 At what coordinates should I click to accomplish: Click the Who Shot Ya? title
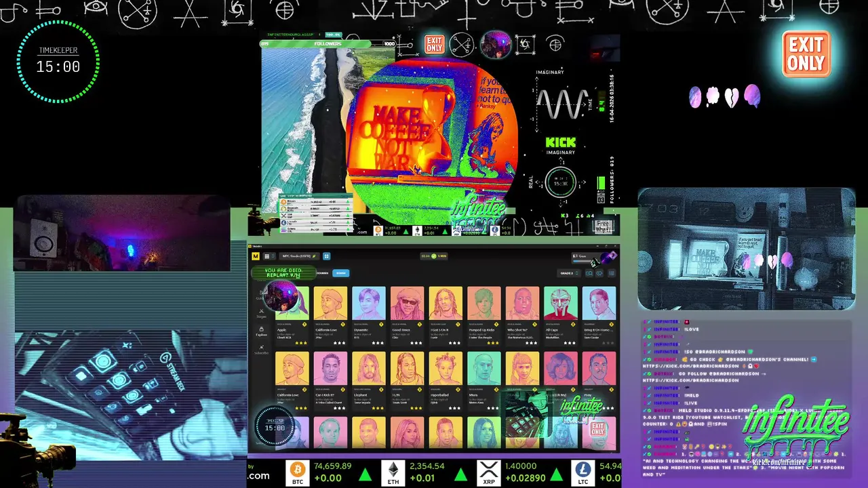(x=517, y=330)
